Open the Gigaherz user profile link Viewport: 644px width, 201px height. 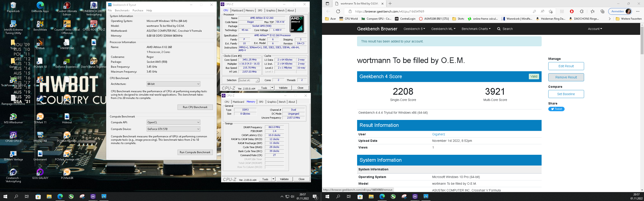pos(439,134)
